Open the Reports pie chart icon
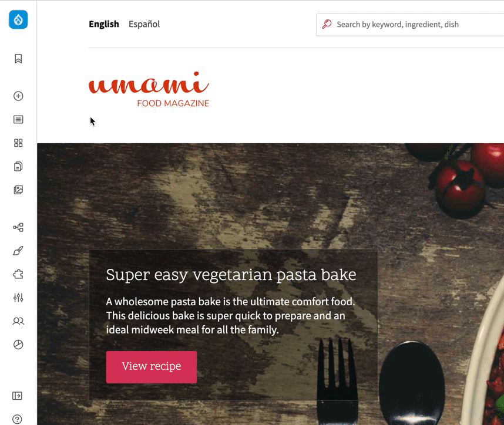Viewport: 504px width, 425px height. 18,345
